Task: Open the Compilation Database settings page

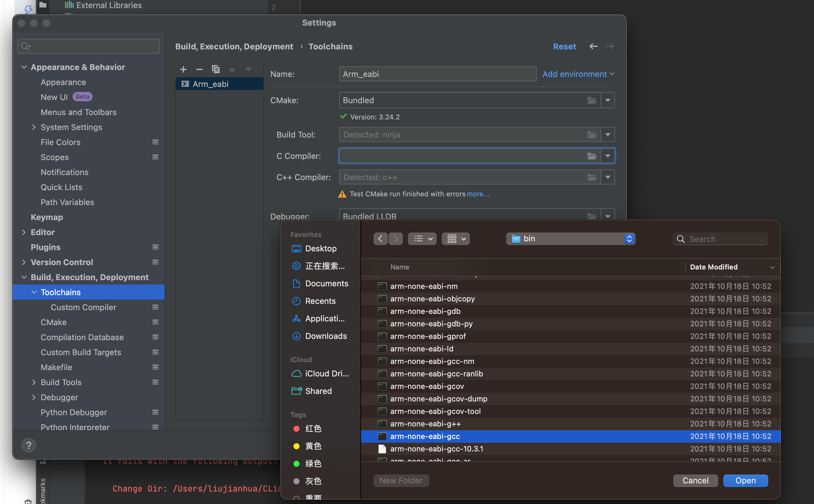Action: 82,337
